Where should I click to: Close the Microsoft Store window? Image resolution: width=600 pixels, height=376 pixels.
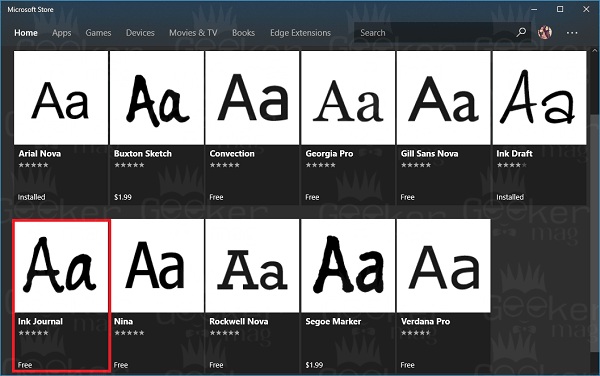586,9
